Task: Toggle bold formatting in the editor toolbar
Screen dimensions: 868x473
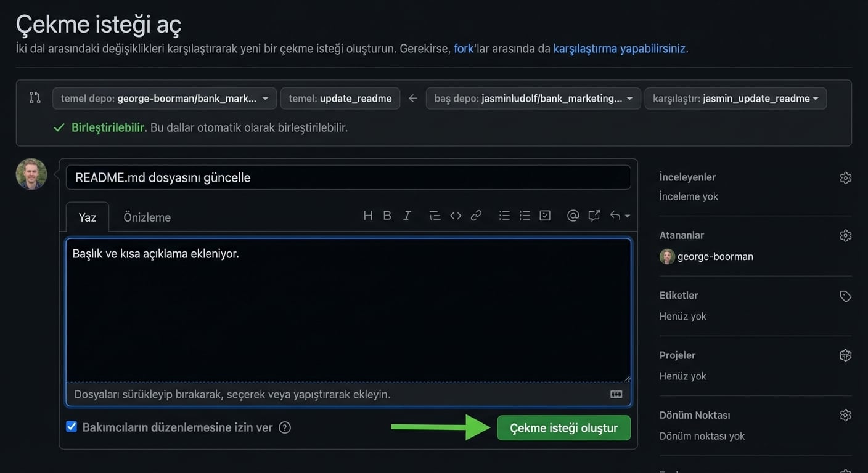Action: 387,215
